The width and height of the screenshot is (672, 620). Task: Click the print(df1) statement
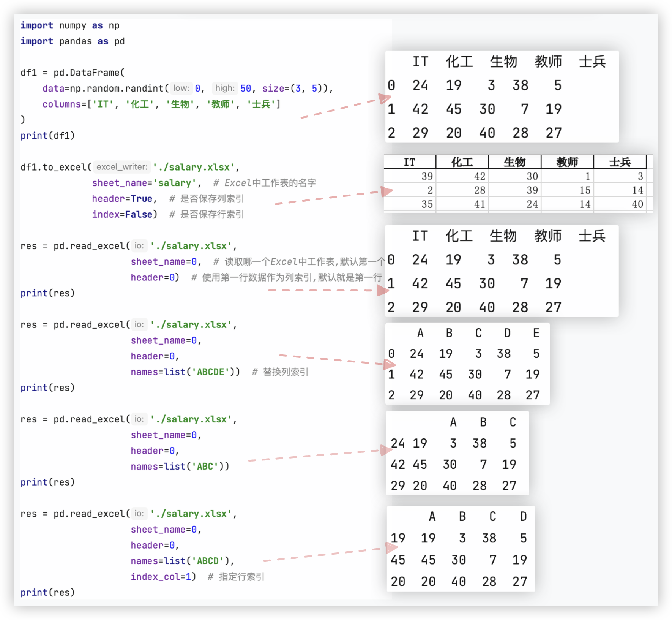47,136
